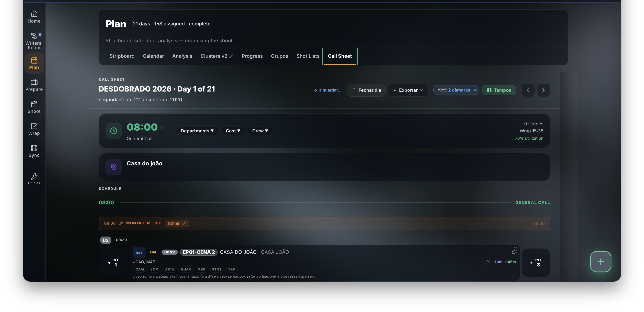The height and width of the screenshot is (312, 644).
Task: Go to next day arrow
Action: pos(543,90)
